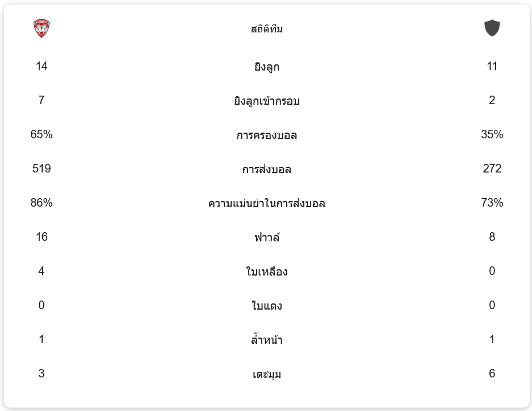The image size is (532, 411).
Task: Select the ใบเหลือง yellow cards label
Action: 266,272
